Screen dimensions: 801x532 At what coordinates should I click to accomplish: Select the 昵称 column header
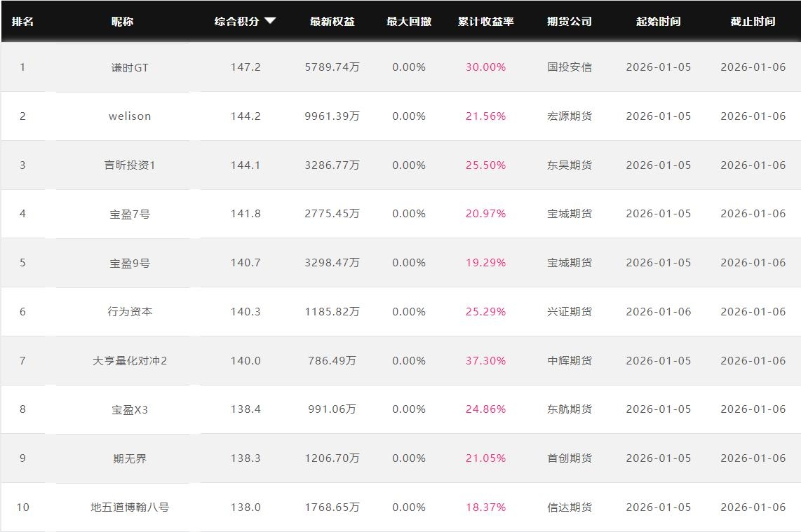click(122, 21)
